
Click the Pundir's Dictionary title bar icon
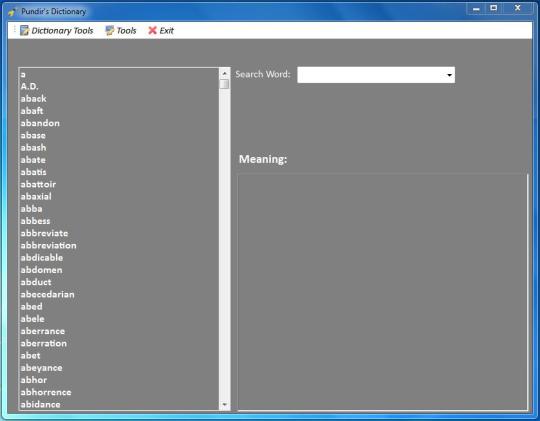point(12,12)
